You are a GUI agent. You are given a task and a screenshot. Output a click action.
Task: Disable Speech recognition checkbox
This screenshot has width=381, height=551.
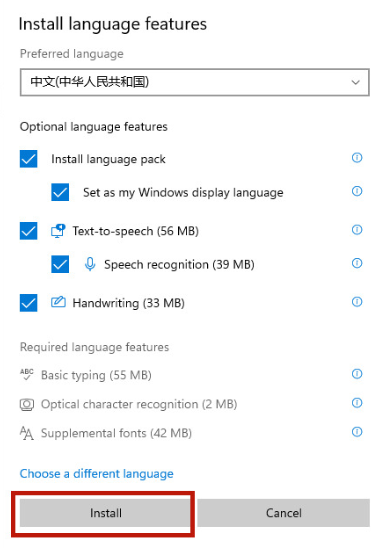click(x=60, y=264)
